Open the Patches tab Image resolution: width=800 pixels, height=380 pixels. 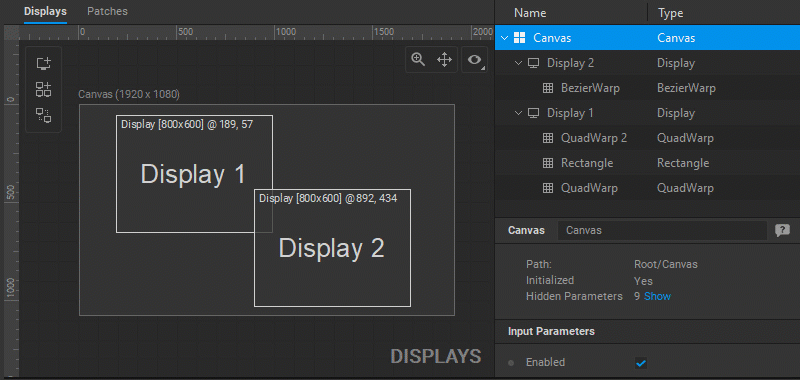coord(108,11)
